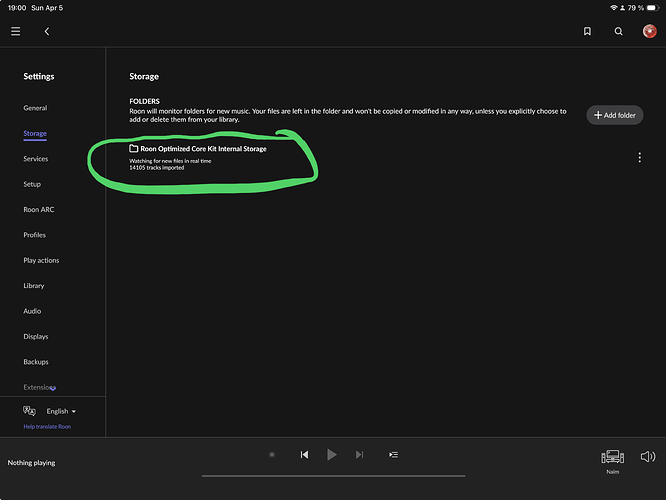This screenshot has width=666, height=500.
Task: Open Extensions settings
Action: 39,387
